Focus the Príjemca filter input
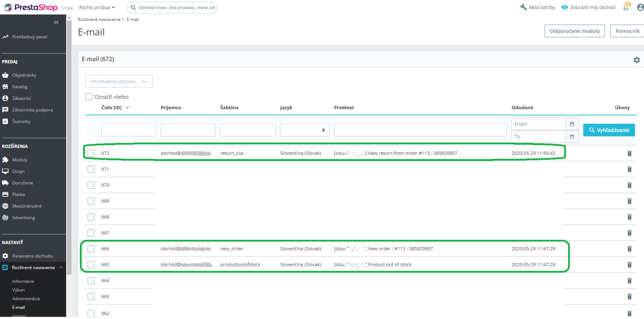The width and height of the screenshot is (644, 319). coord(188,130)
